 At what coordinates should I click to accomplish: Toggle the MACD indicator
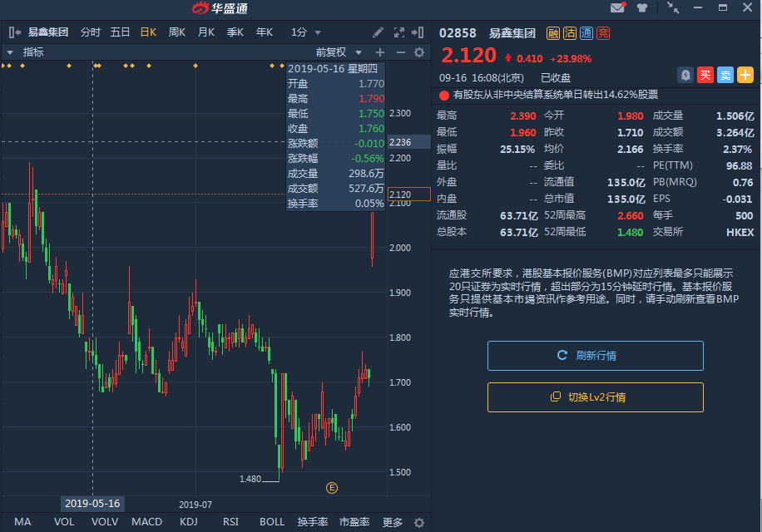click(x=147, y=522)
